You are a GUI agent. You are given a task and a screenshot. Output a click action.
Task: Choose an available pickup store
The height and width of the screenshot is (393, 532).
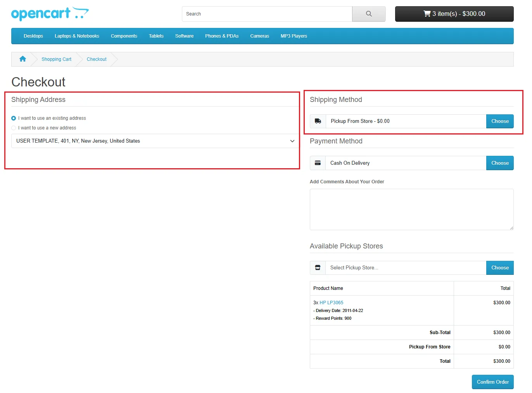(500, 268)
